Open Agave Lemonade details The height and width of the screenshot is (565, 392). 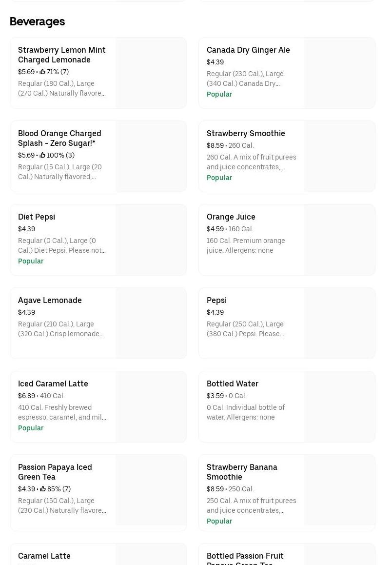pyautogui.click(x=50, y=300)
